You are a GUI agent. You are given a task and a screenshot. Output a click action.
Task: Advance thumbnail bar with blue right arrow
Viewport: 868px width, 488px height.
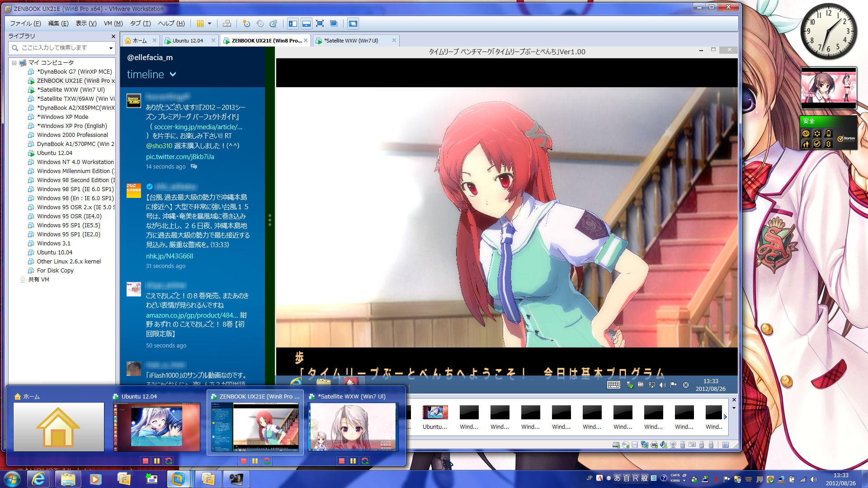(x=725, y=417)
